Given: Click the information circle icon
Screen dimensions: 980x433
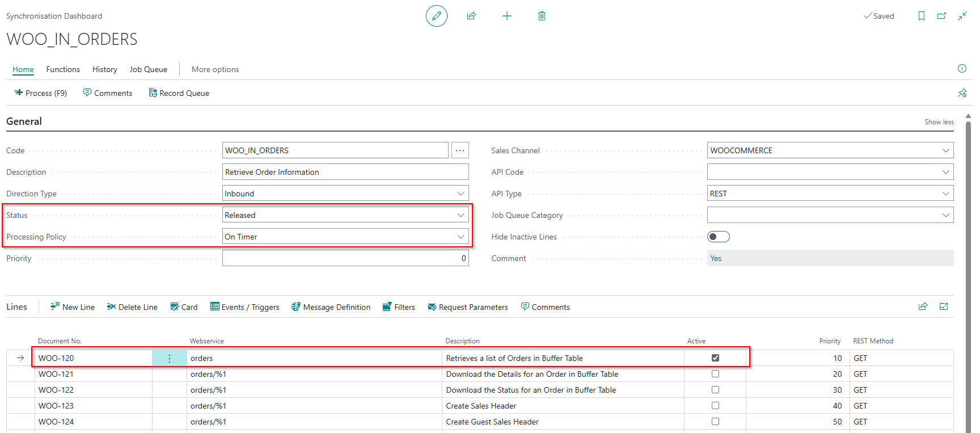Looking at the screenshot, I should 962,69.
